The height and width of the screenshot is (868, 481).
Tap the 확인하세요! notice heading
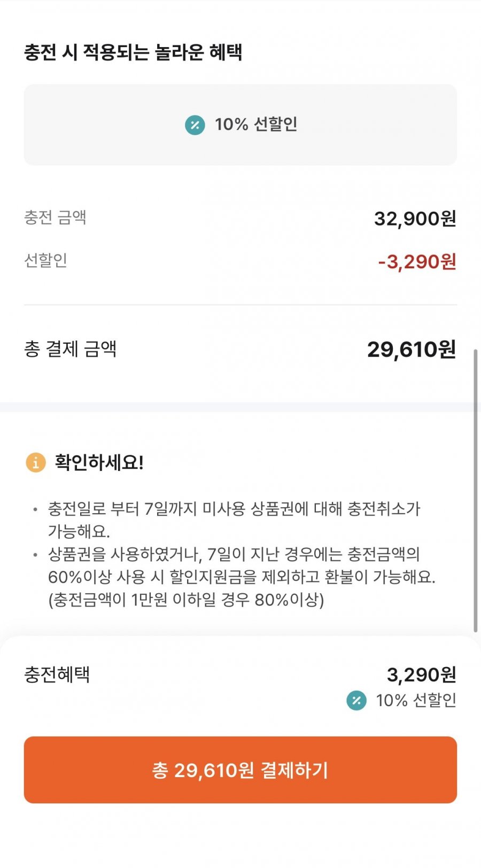99,462
